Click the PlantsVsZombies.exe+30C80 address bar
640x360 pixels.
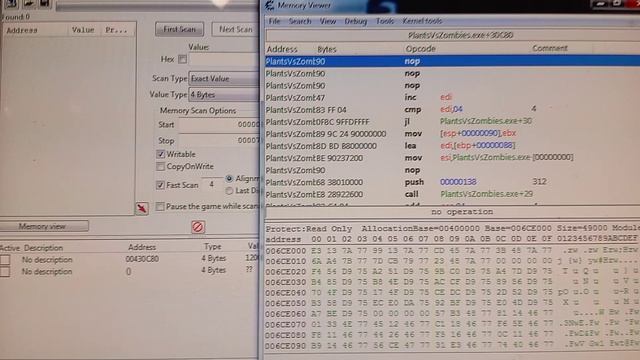click(x=453, y=35)
